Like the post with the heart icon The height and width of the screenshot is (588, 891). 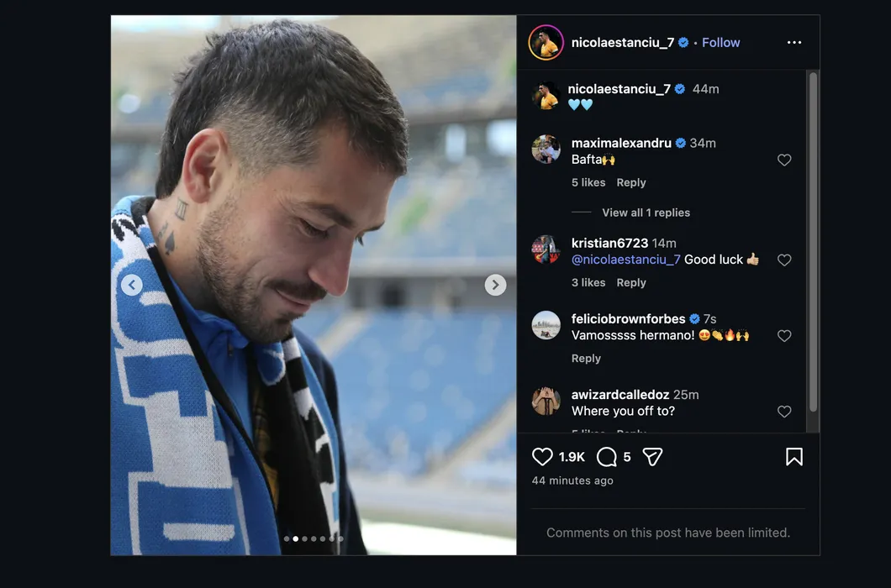[543, 457]
